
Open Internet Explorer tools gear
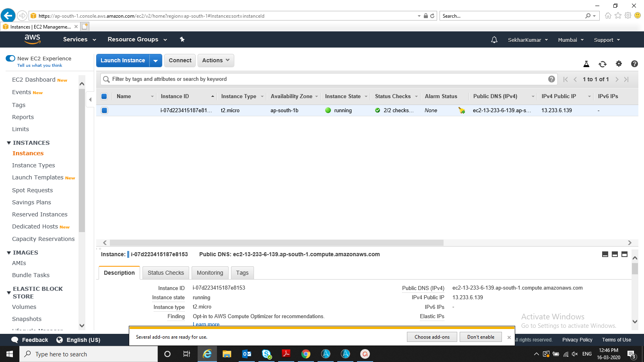[628, 15]
